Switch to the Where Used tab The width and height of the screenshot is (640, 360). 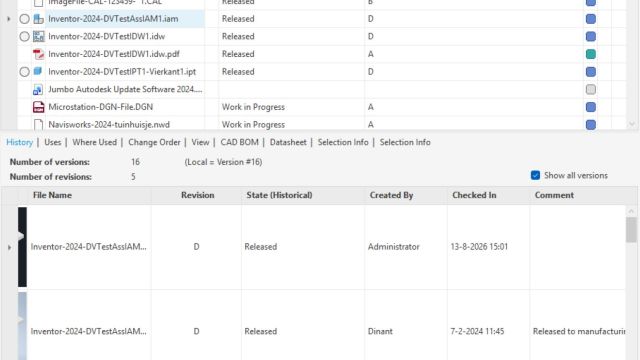pyautogui.click(x=94, y=142)
